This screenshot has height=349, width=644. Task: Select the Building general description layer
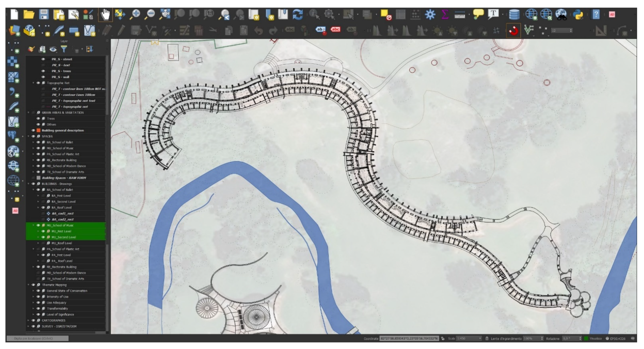pos(63,130)
